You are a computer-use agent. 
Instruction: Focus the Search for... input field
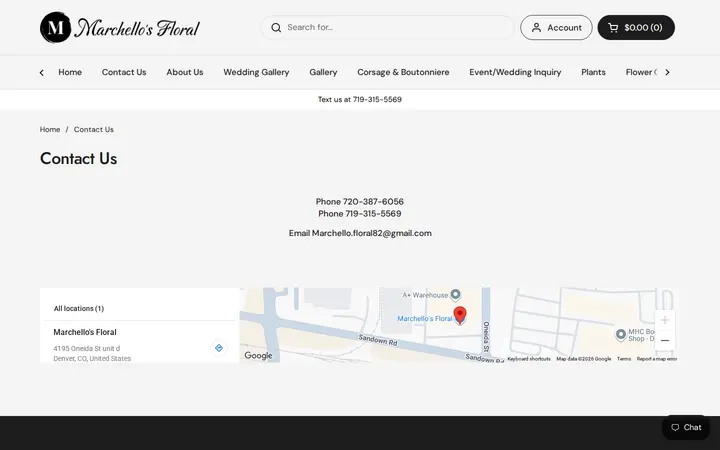pyautogui.click(x=387, y=28)
